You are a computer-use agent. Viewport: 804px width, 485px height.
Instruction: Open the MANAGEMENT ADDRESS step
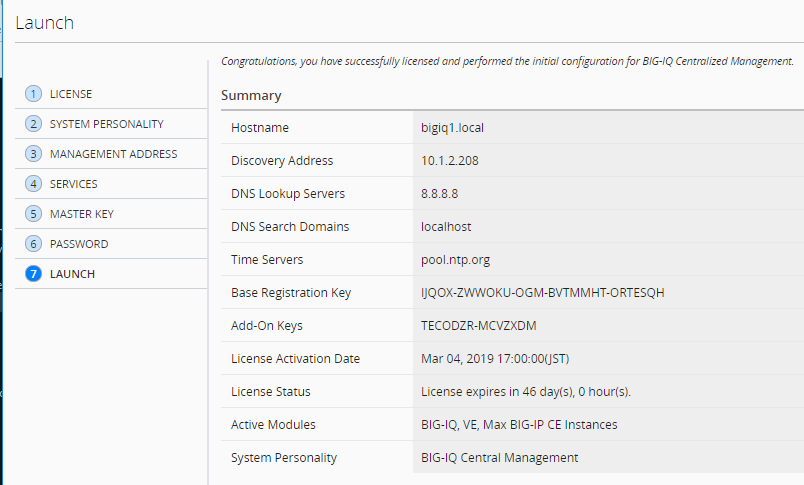coord(113,154)
